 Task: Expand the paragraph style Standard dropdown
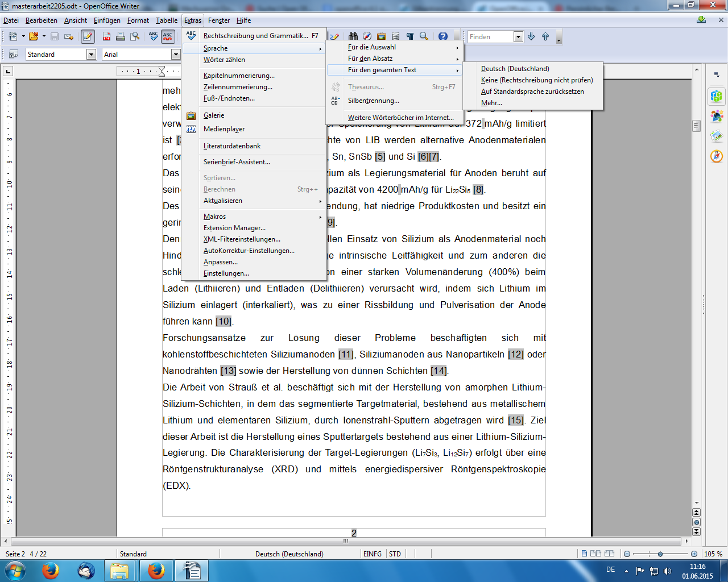pos(91,55)
